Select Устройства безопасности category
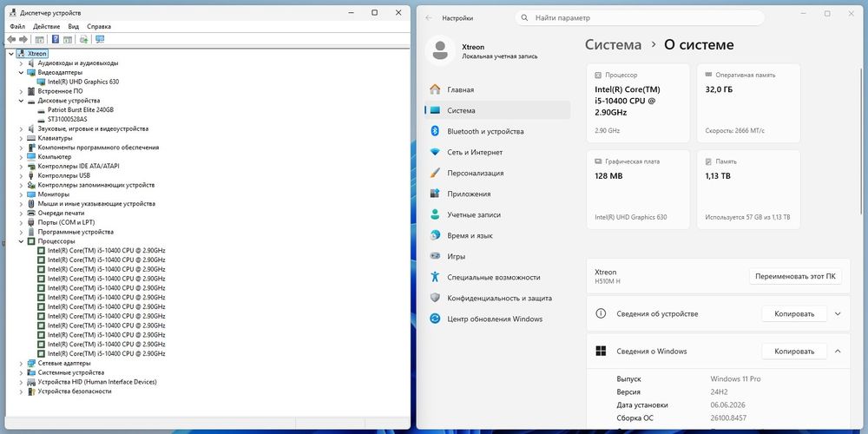 click(74, 391)
